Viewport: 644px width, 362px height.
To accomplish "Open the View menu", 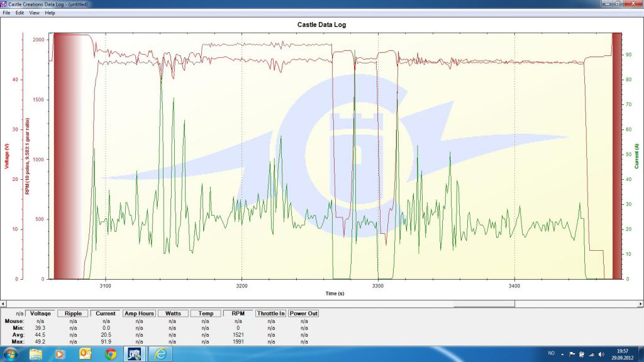I will tap(35, 13).
